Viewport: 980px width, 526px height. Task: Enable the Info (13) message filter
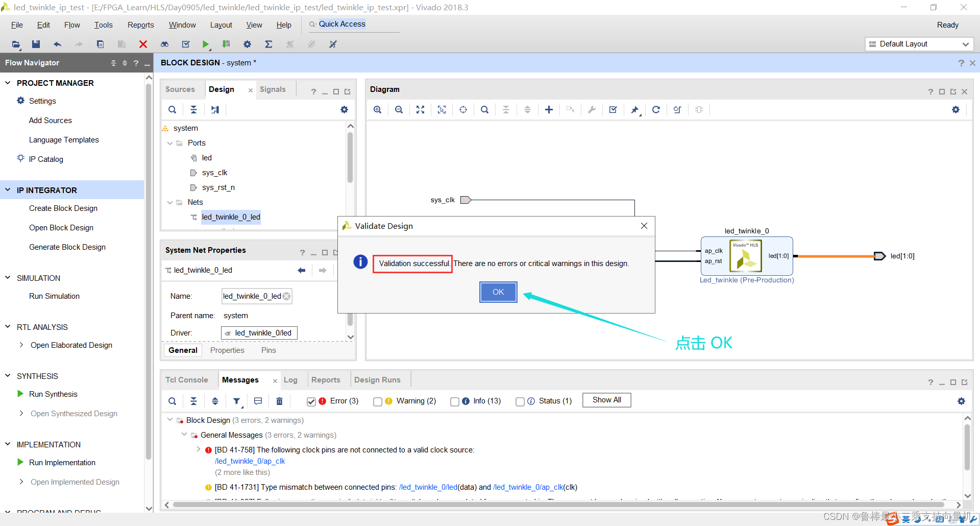tap(454, 402)
